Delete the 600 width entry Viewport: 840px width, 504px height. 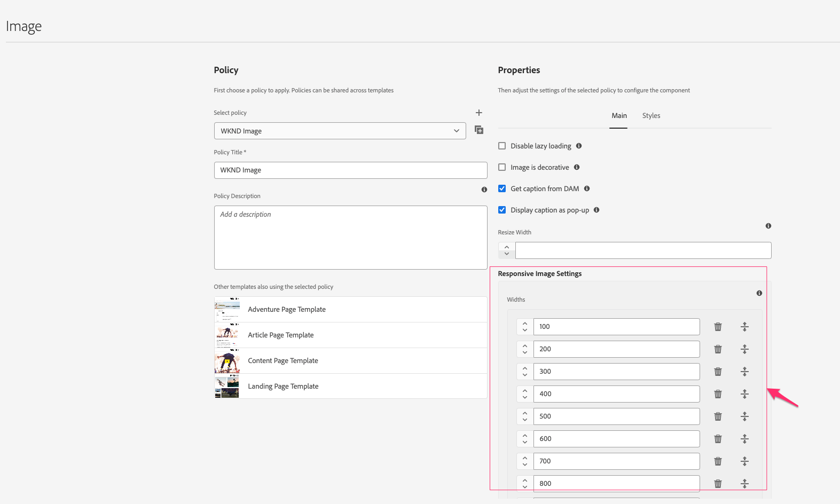click(x=718, y=439)
